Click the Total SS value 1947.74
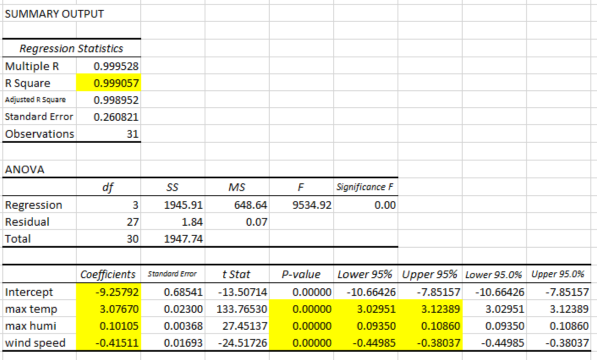 tap(183, 239)
